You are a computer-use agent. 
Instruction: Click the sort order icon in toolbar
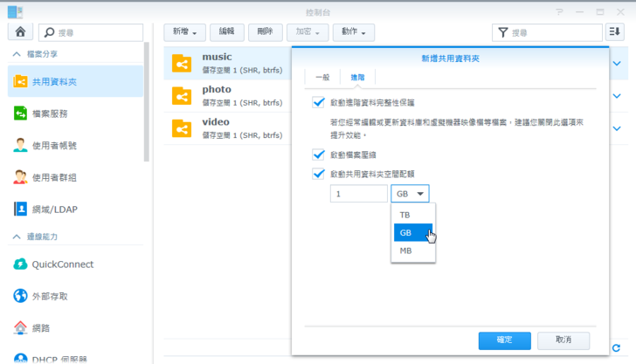(x=615, y=32)
